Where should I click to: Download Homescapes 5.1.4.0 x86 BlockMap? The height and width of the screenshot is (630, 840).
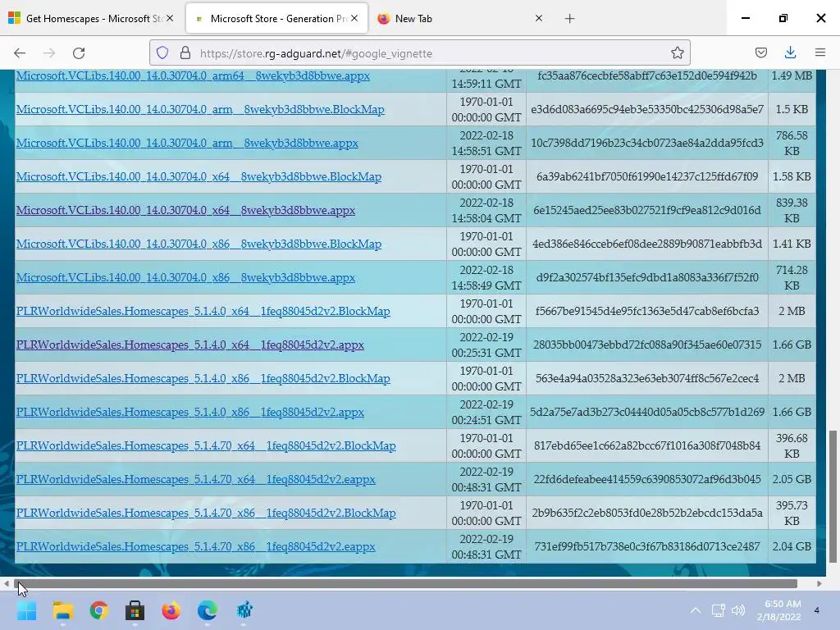(x=203, y=379)
